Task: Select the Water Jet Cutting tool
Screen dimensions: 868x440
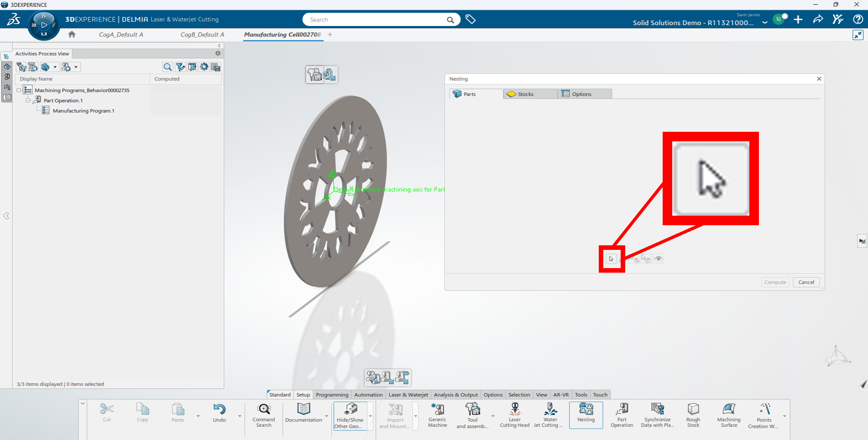Action: 550,414
